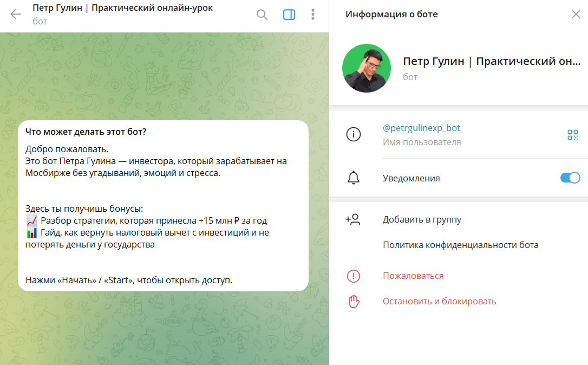
Task: Open search in the chat
Action: pos(262,15)
